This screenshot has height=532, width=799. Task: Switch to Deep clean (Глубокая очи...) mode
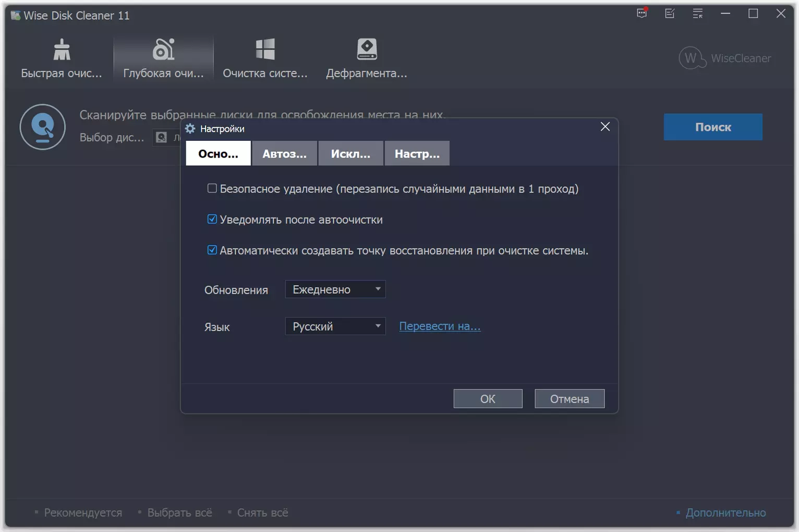[x=163, y=58]
